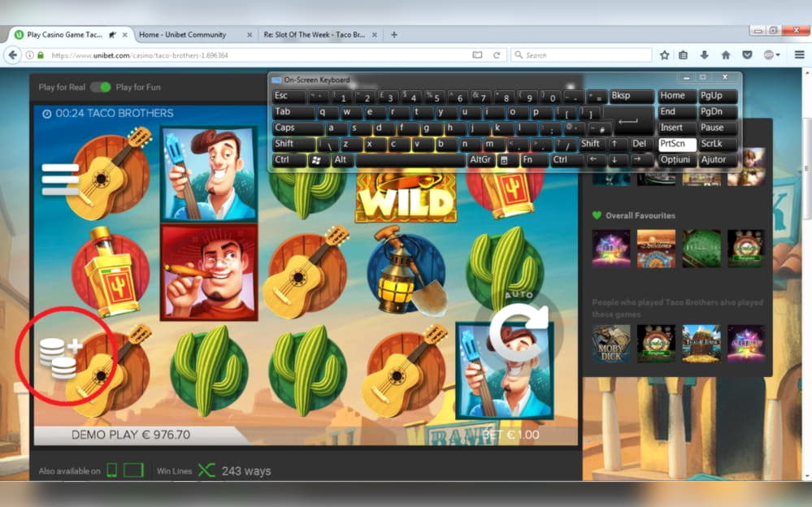Toggle Caps lock on On-Screen Keyboard
The width and height of the screenshot is (812, 507).
coord(298,128)
